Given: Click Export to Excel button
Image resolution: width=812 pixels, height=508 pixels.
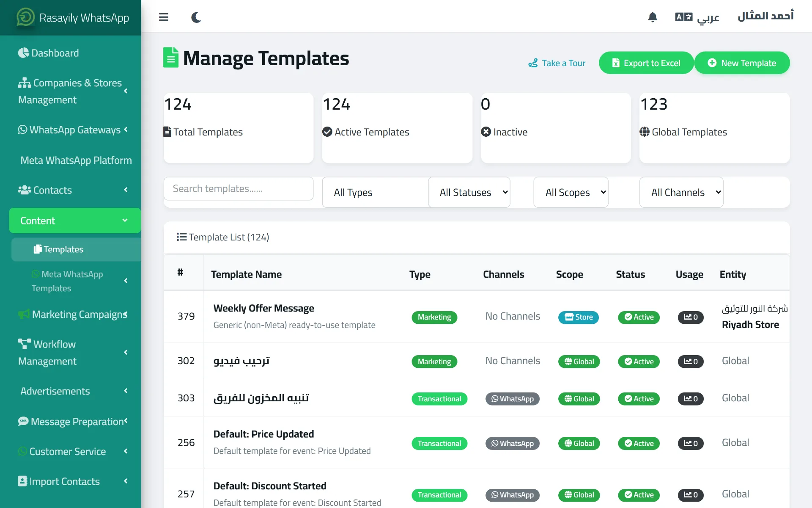Looking at the screenshot, I should (x=646, y=63).
